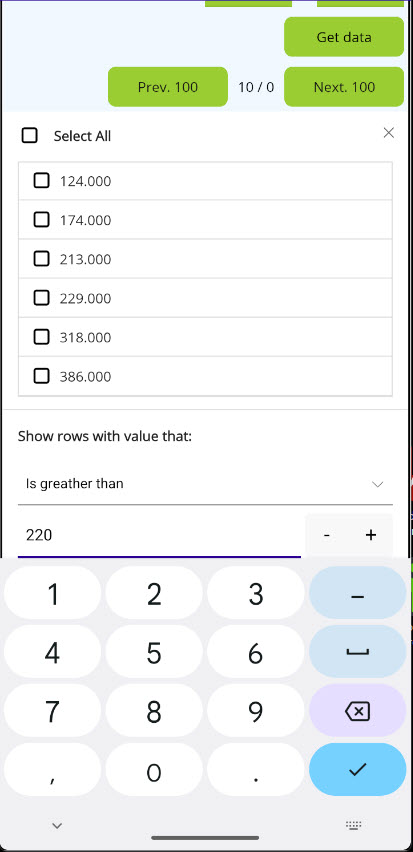This screenshot has width=413, height=852.
Task: Increase value with plus stepper
Action: pos(371,535)
